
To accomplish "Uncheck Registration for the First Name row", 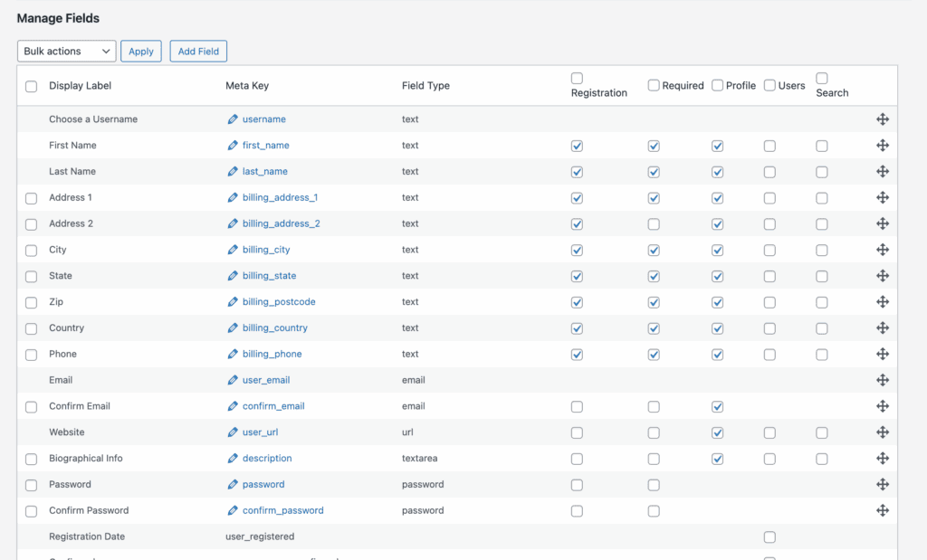I will click(x=577, y=146).
